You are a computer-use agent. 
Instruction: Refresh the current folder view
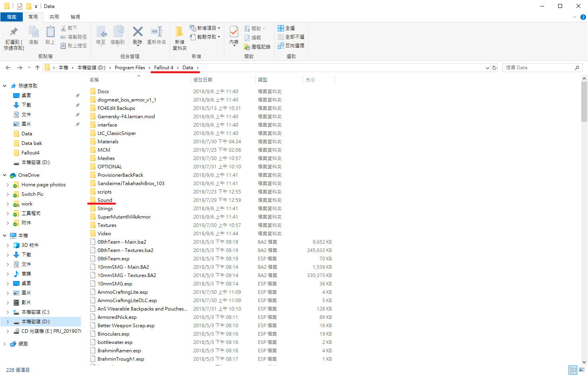(x=494, y=68)
